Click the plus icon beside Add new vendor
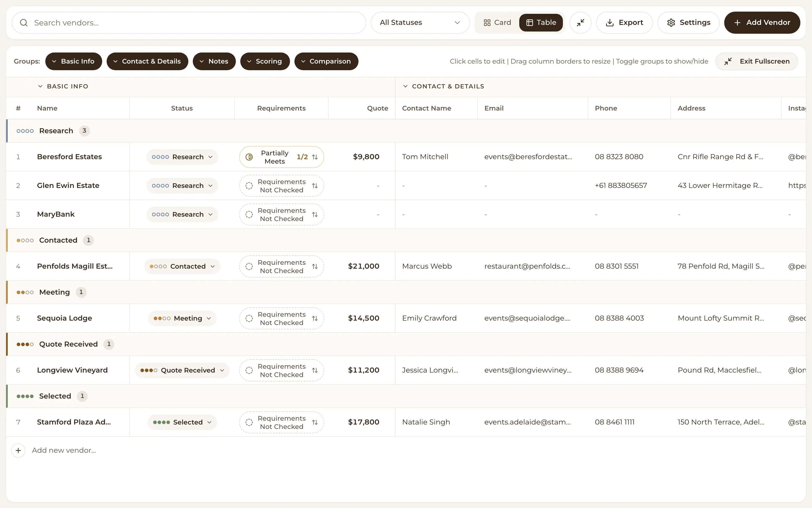The image size is (812, 508). coord(19,451)
